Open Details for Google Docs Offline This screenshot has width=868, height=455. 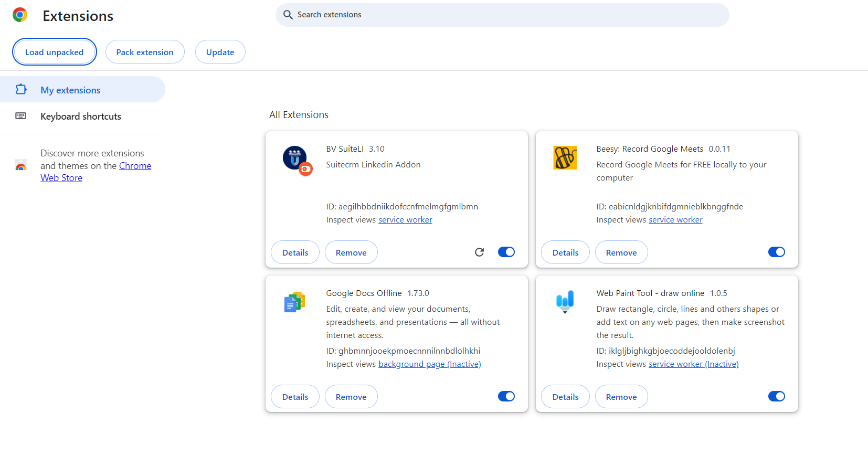click(295, 397)
